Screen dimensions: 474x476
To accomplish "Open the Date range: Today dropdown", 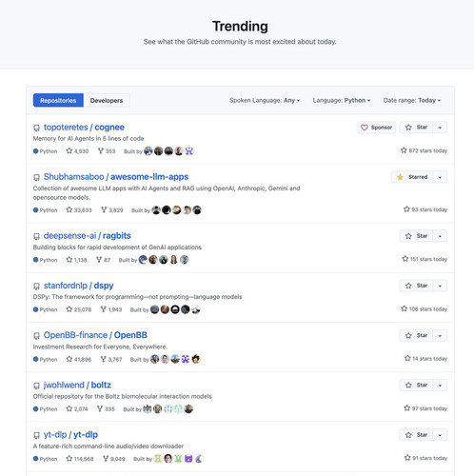I will (x=412, y=101).
